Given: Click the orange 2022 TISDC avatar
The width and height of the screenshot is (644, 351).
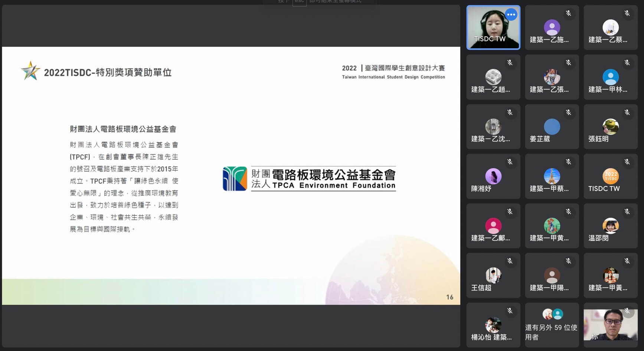Looking at the screenshot, I should coord(610,176).
